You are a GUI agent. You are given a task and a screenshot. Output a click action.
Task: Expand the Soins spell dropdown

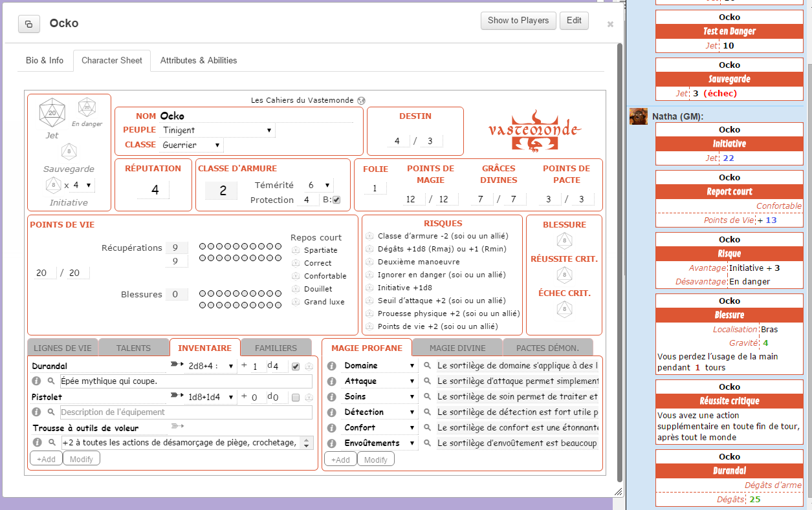click(380, 397)
